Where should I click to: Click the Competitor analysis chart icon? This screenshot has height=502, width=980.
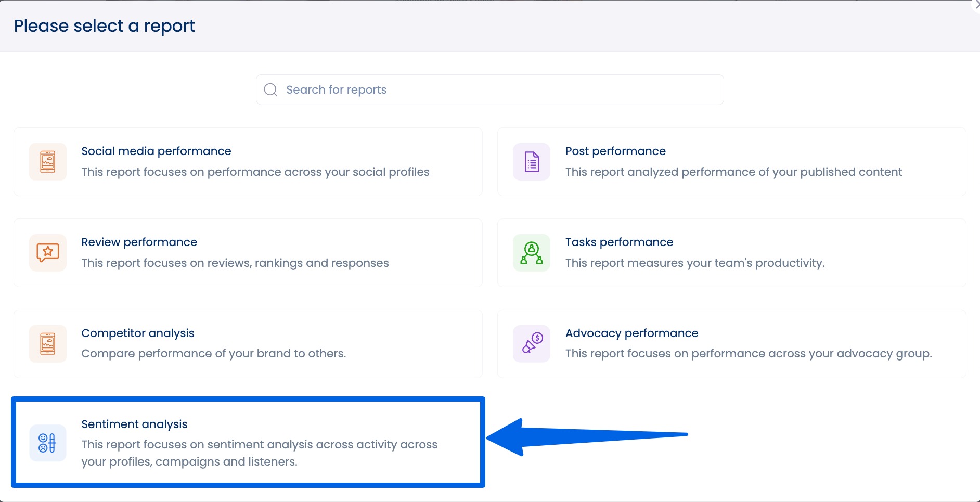47,343
